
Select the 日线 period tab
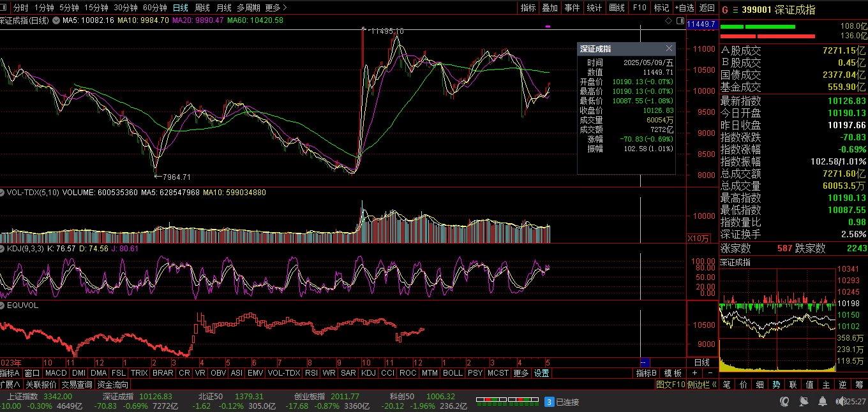(x=181, y=8)
